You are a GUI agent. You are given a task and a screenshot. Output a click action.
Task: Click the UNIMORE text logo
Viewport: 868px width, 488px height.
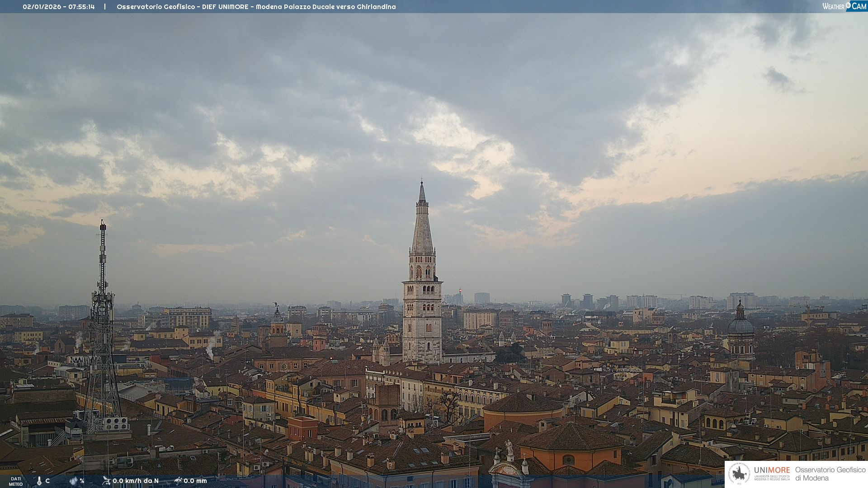pyautogui.click(x=772, y=470)
